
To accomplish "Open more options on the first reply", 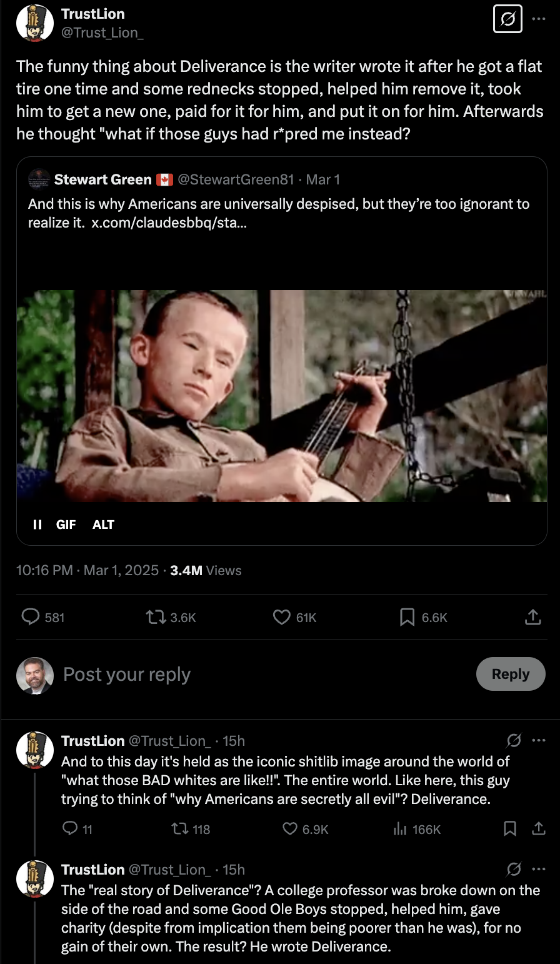I will (x=539, y=741).
